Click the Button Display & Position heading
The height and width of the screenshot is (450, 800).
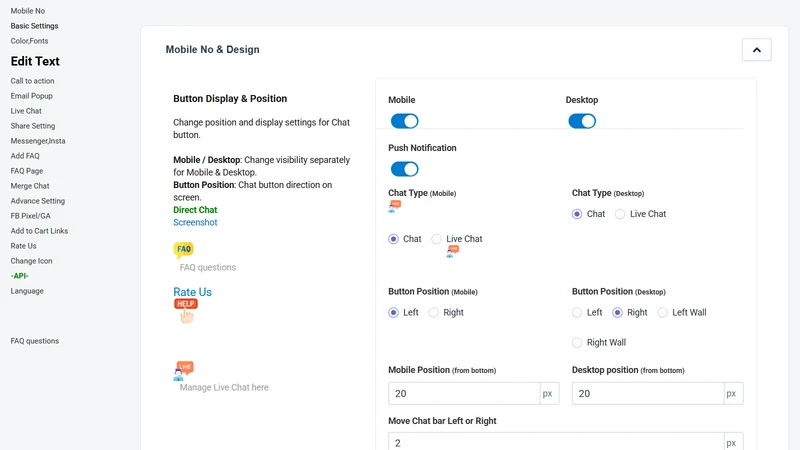tap(230, 98)
